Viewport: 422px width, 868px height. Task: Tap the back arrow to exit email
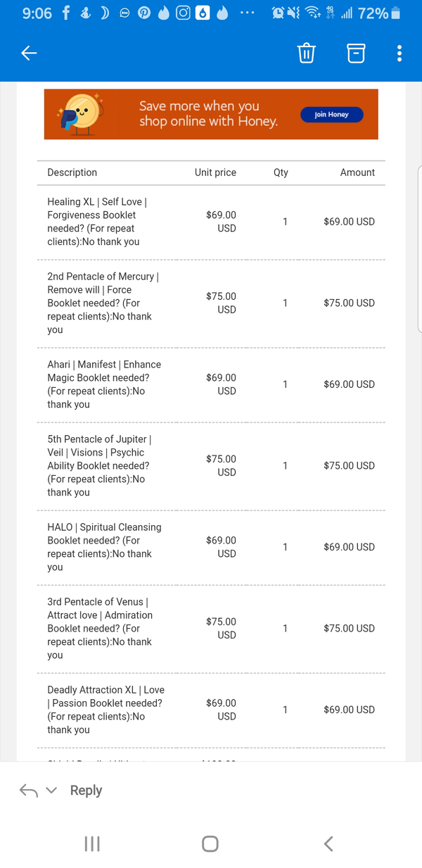[x=29, y=54]
